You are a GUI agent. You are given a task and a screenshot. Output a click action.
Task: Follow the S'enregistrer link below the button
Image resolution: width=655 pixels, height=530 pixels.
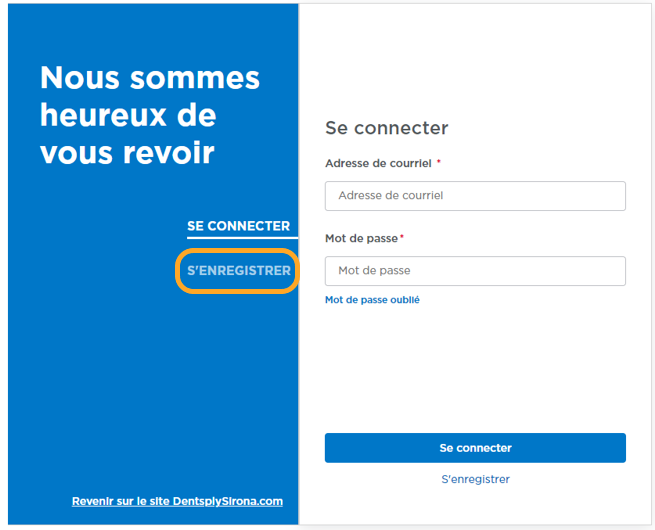(x=475, y=480)
